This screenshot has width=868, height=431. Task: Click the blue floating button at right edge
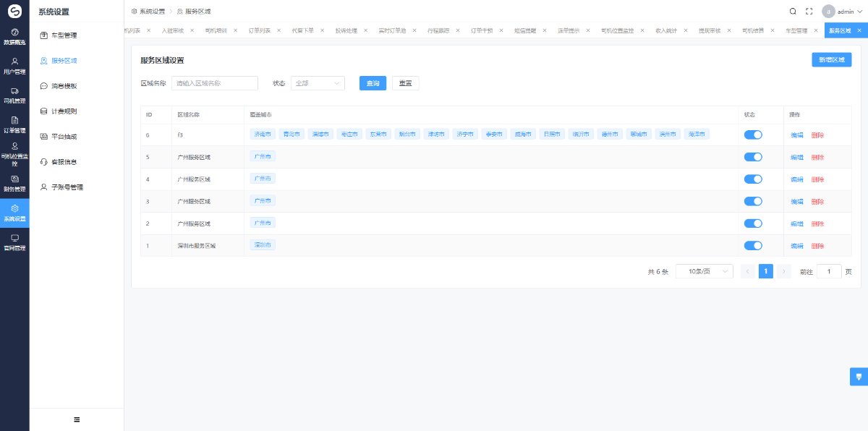(x=859, y=377)
